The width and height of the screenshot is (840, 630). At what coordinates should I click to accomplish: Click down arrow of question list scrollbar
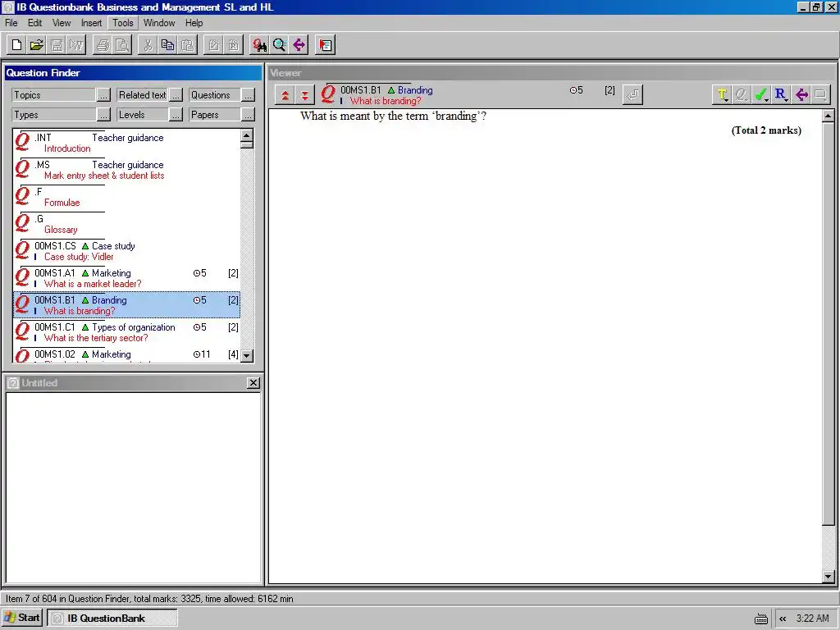click(x=247, y=355)
